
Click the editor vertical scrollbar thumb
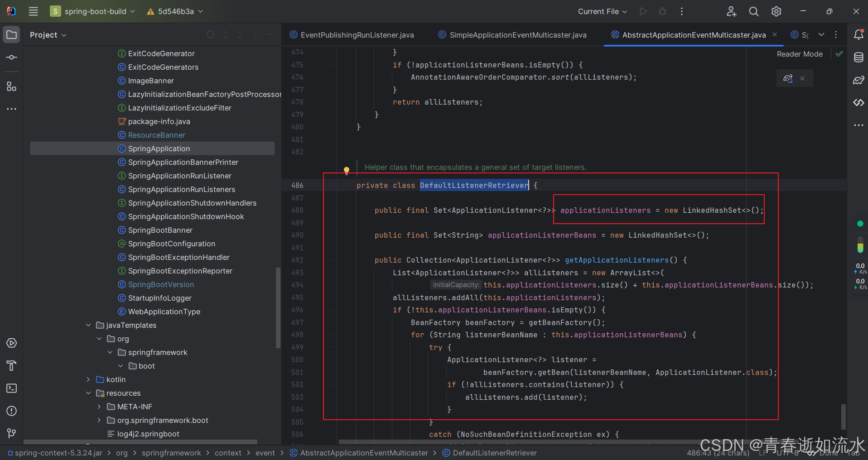coord(843,417)
